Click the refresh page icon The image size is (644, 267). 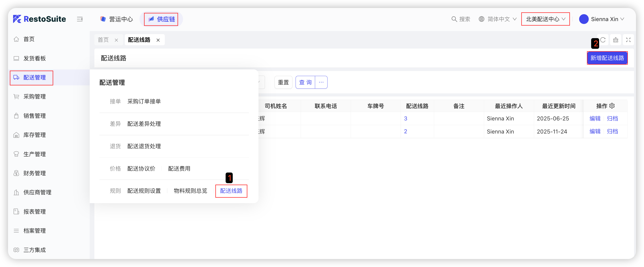pyautogui.click(x=603, y=40)
